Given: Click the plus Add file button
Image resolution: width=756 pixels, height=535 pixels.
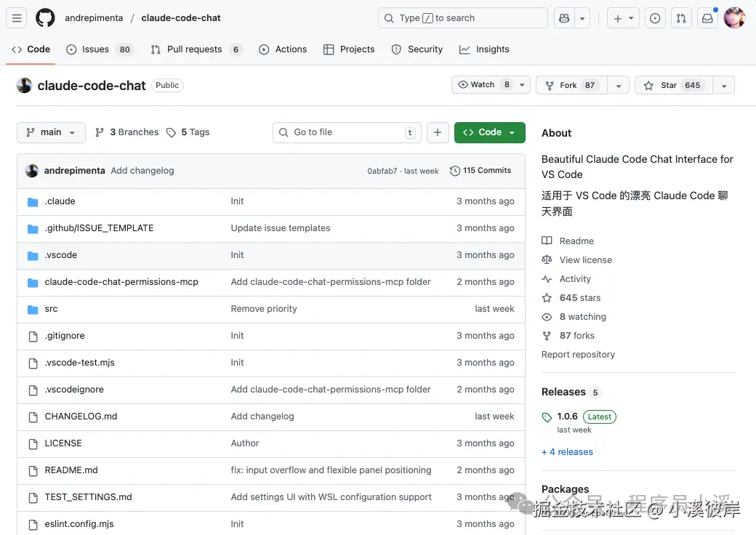Looking at the screenshot, I should tap(437, 132).
